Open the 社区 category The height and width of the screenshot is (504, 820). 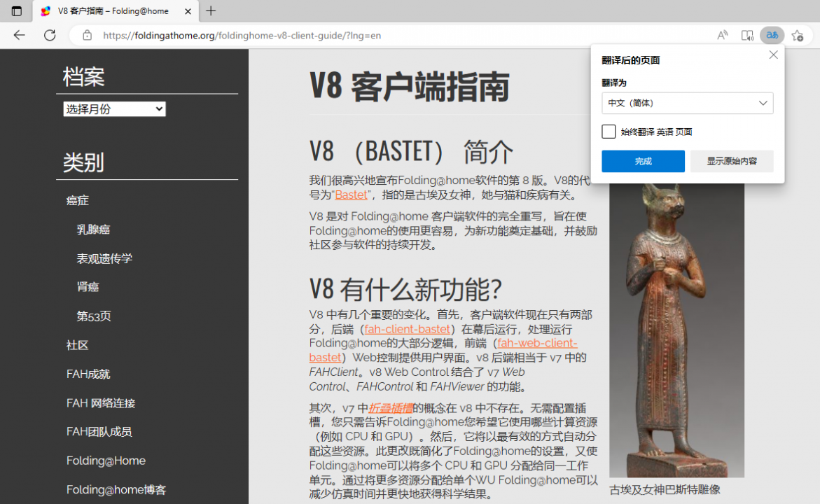click(x=78, y=345)
